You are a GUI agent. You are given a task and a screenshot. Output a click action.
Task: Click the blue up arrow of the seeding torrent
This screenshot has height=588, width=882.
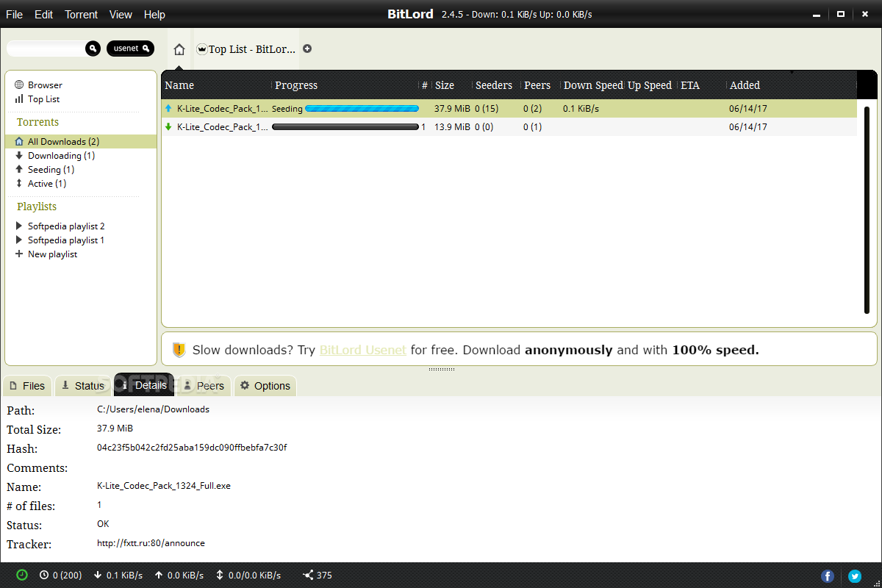click(x=168, y=108)
